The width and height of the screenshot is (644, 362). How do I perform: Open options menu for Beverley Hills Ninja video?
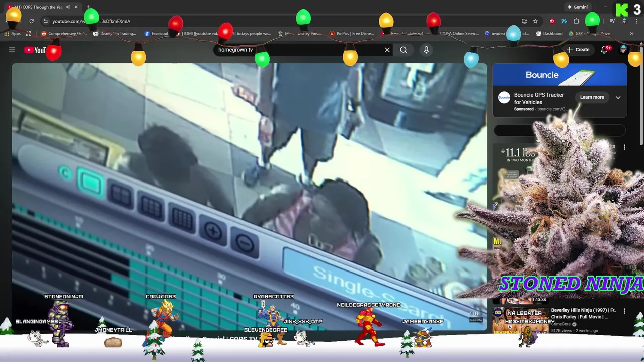624,311
